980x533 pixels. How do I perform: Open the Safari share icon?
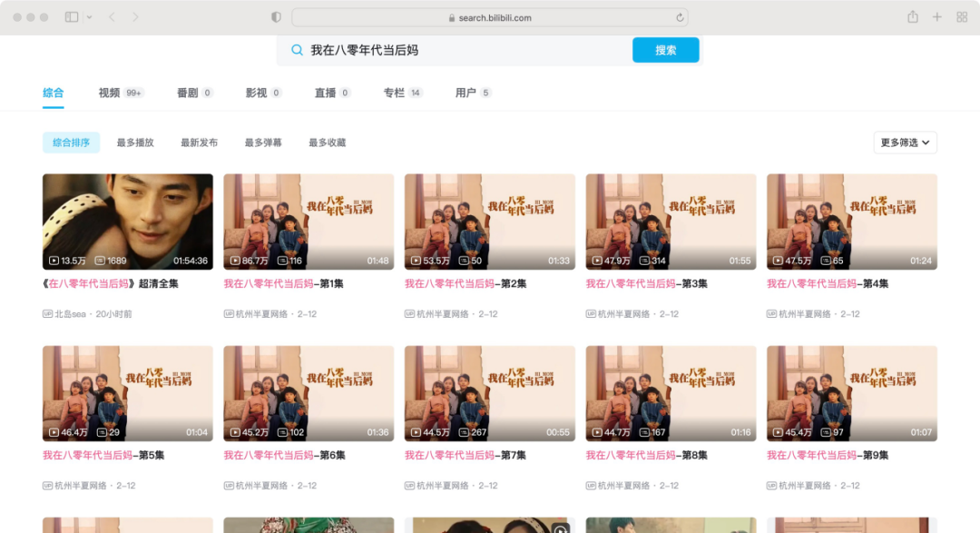click(913, 17)
